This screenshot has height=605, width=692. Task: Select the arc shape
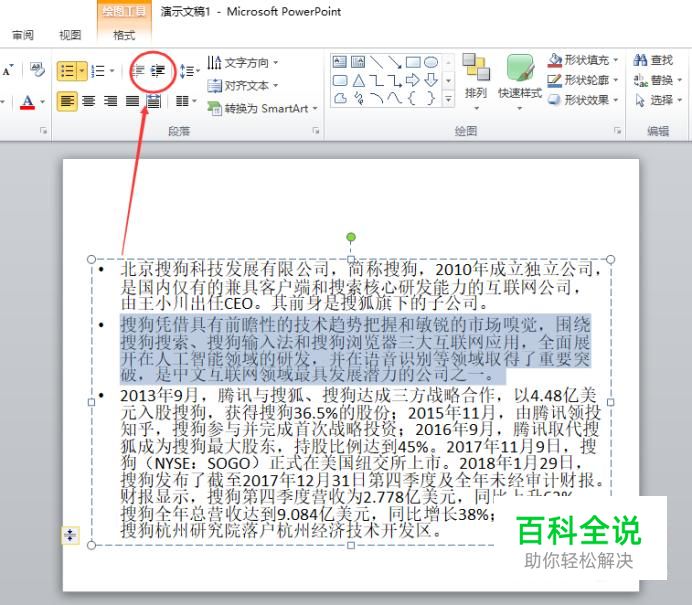pyautogui.click(x=376, y=98)
